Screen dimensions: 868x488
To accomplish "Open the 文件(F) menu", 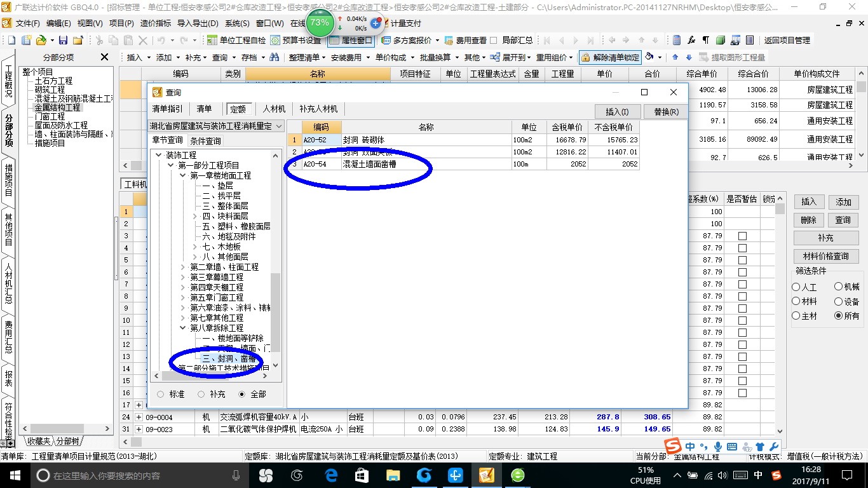I will pyautogui.click(x=28, y=24).
